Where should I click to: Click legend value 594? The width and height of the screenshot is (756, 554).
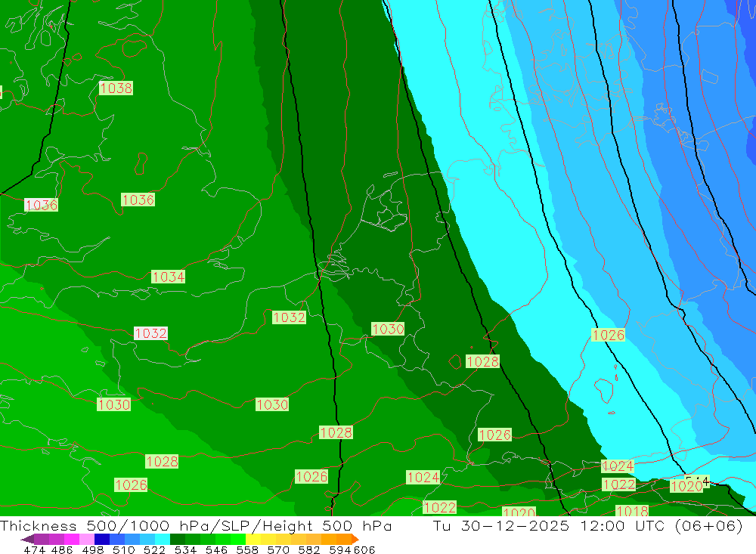coord(339,549)
